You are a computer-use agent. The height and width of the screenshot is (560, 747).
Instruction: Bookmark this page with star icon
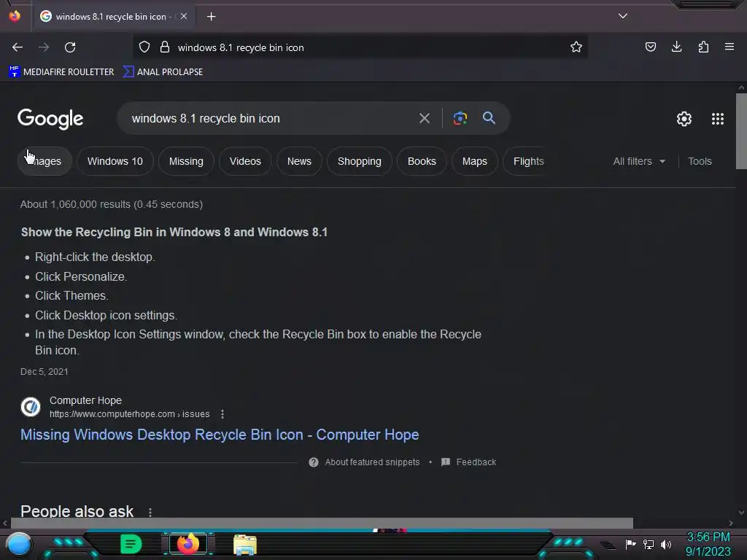[576, 47]
